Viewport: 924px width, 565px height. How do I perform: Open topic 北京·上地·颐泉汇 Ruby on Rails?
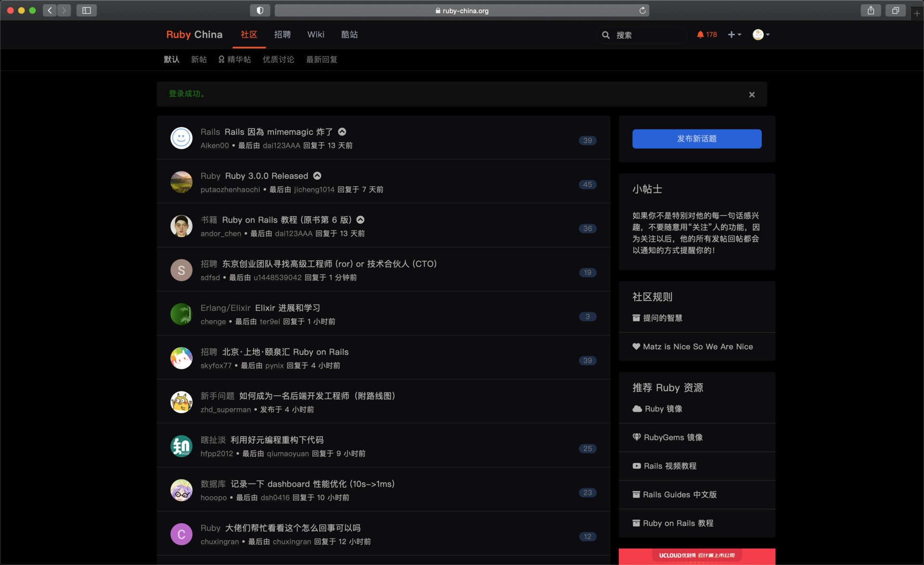click(x=285, y=352)
